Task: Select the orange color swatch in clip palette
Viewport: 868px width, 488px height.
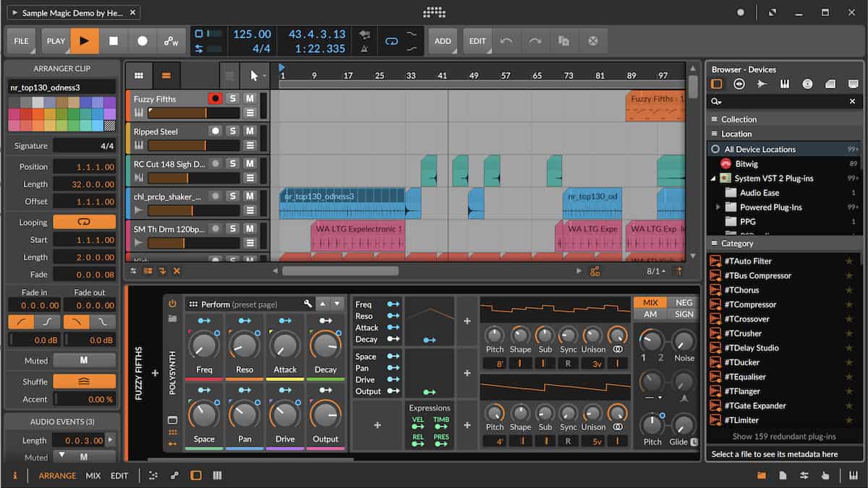Action: tap(38, 114)
